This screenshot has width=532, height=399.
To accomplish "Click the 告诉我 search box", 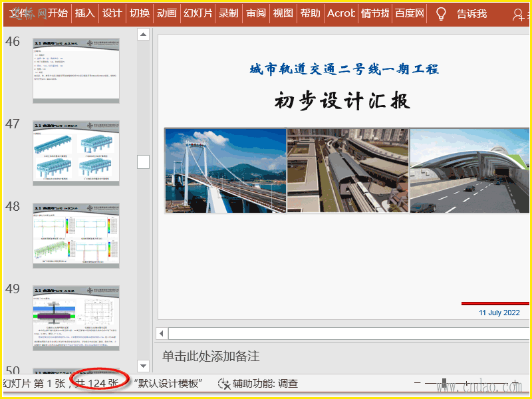I will coord(471,14).
